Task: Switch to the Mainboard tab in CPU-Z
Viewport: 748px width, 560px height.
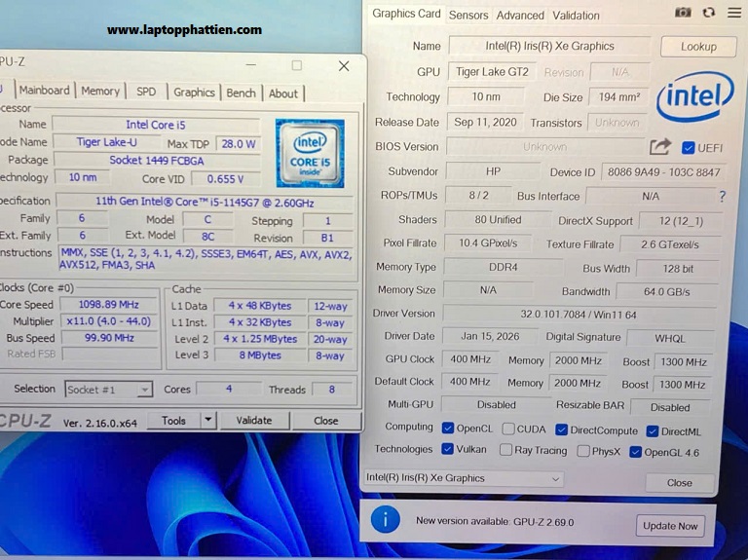Action: [45, 91]
